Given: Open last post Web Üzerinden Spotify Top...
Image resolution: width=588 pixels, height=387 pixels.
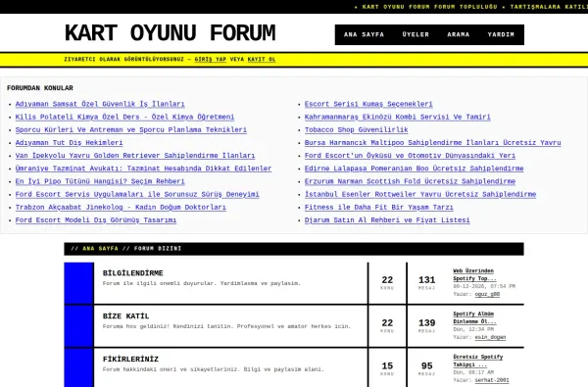Looking at the screenshot, I should [x=474, y=274].
